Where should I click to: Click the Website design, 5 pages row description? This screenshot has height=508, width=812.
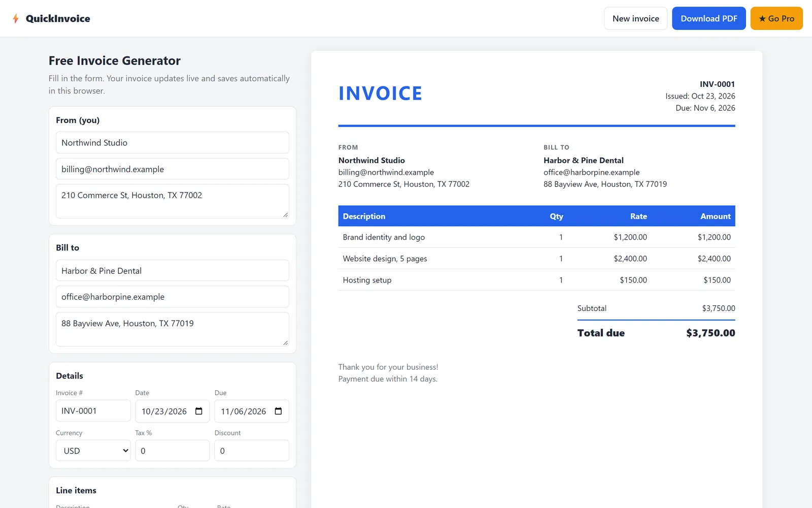pyautogui.click(x=385, y=259)
